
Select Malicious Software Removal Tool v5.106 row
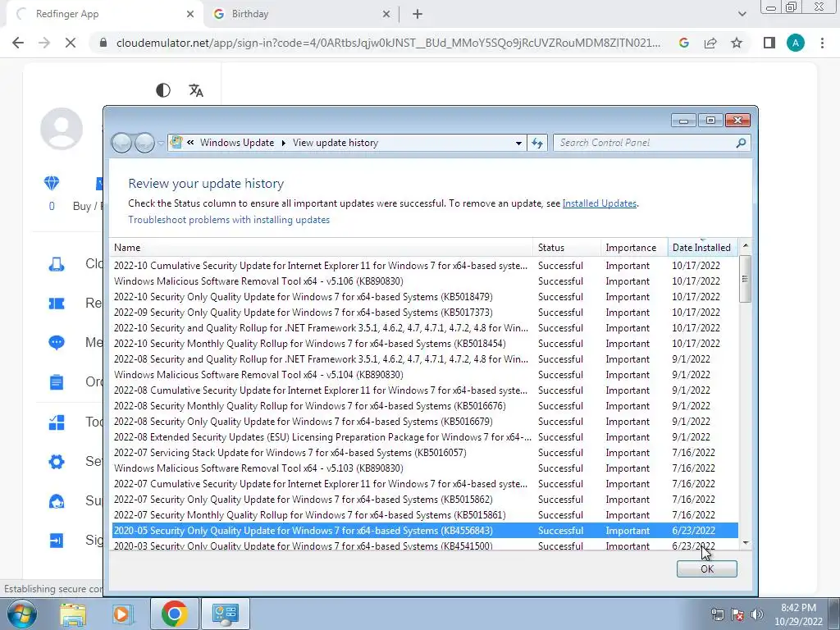(x=425, y=281)
